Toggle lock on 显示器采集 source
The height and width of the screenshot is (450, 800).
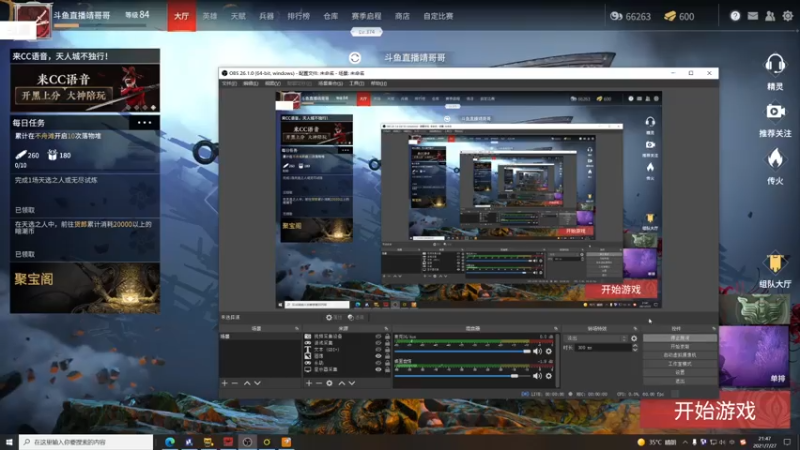387,369
